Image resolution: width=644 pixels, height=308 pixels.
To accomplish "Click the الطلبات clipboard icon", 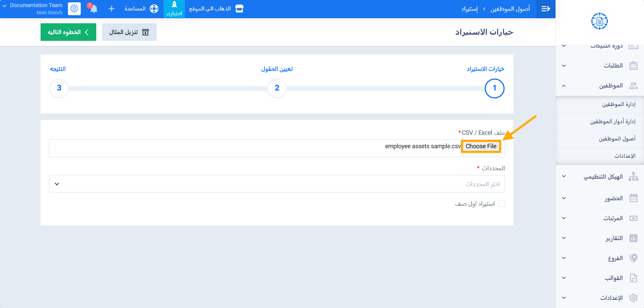I will tap(634, 66).
